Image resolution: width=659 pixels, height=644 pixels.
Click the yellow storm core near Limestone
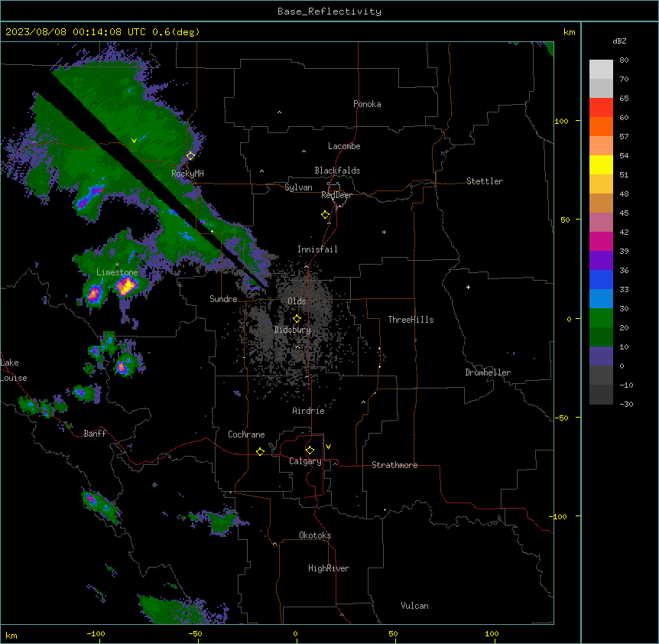[x=126, y=287]
